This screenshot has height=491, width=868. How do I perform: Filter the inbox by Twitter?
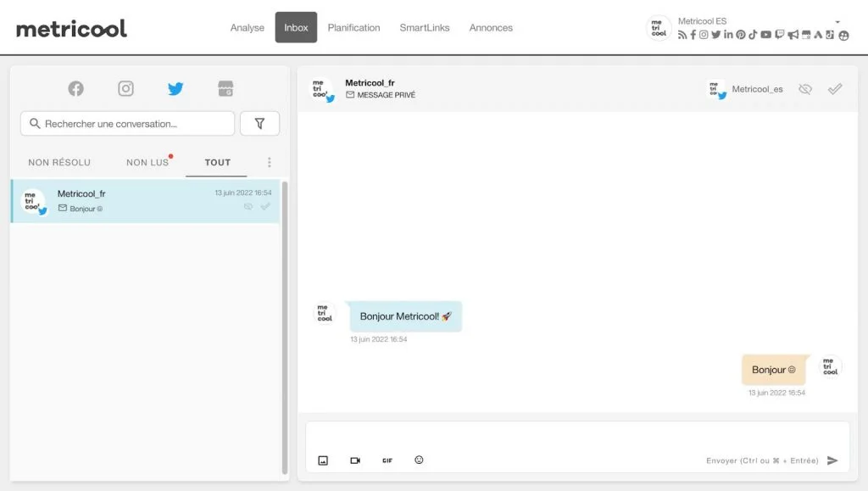pyautogui.click(x=175, y=88)
